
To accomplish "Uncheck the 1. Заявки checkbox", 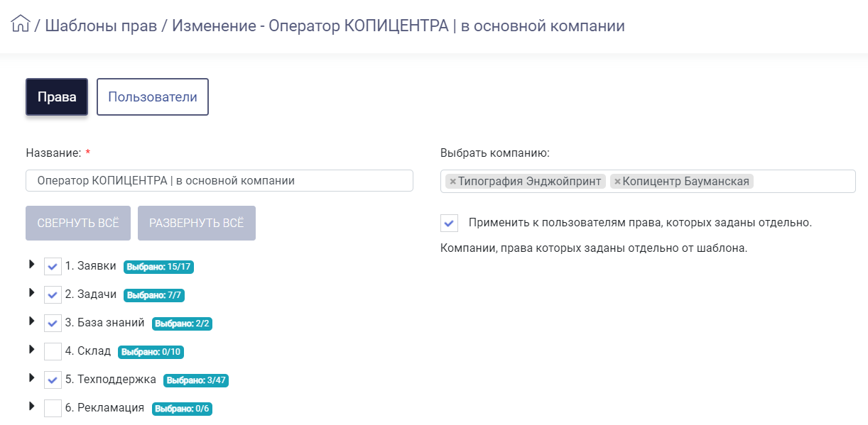I will 53,267.
